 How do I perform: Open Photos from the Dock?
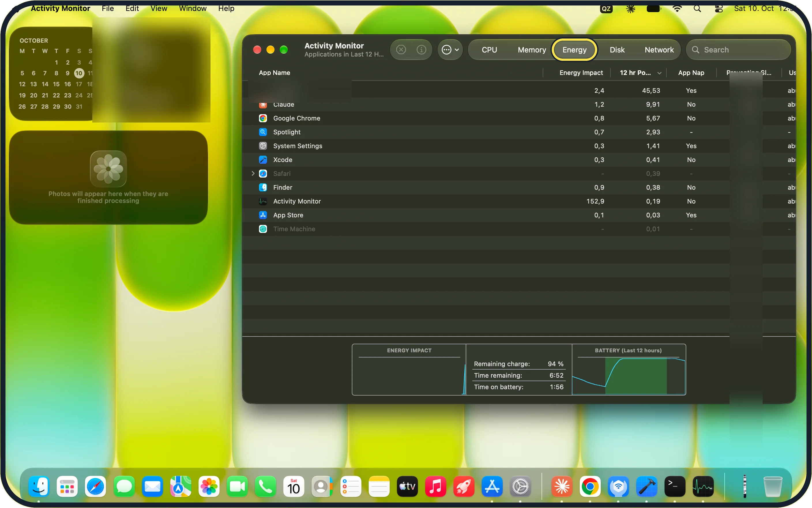tap(209, 486)
